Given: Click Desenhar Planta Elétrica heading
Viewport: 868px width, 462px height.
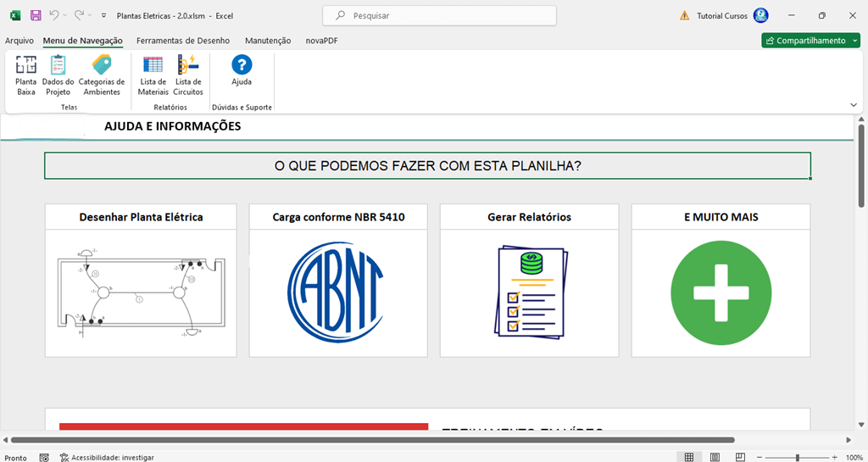Looking at the screenshot, I should click(x=142, y=218).
